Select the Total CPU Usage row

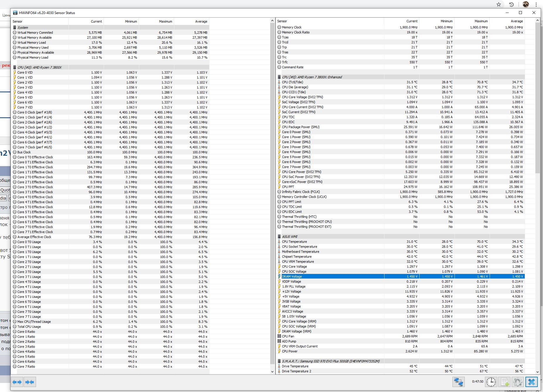[x=29, y=327]
